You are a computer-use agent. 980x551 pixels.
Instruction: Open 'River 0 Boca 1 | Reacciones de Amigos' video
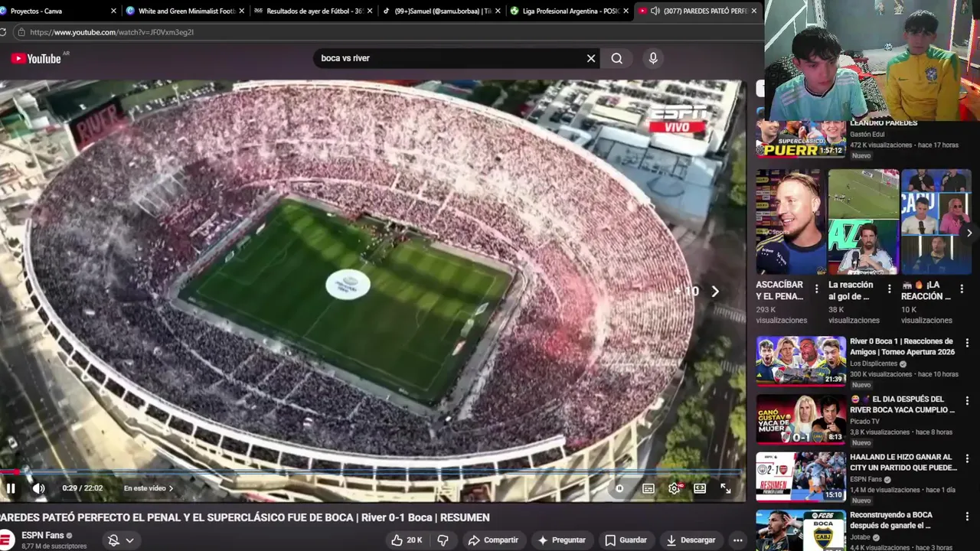pyautogui.click(x=902, y=347)
